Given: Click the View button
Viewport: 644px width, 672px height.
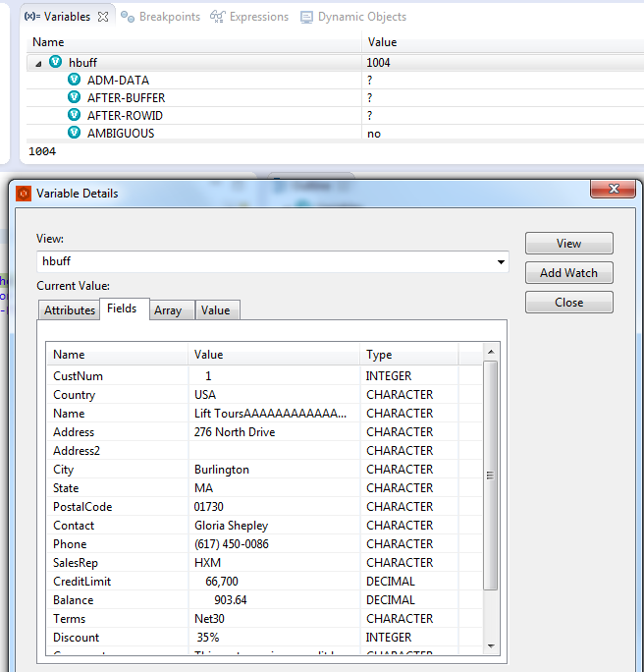Looking at the screenshot, I should point(569,244).
